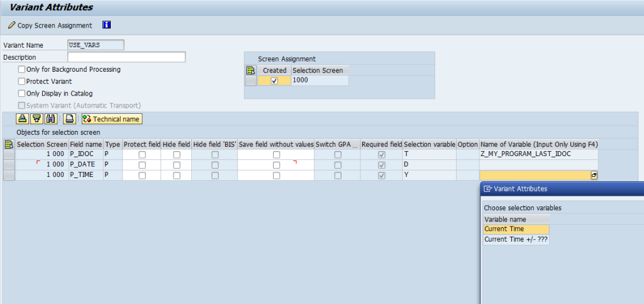The width and height of the screenshot is (644, 304).
Task: Click into the Description input field
Action: point(126,57)
